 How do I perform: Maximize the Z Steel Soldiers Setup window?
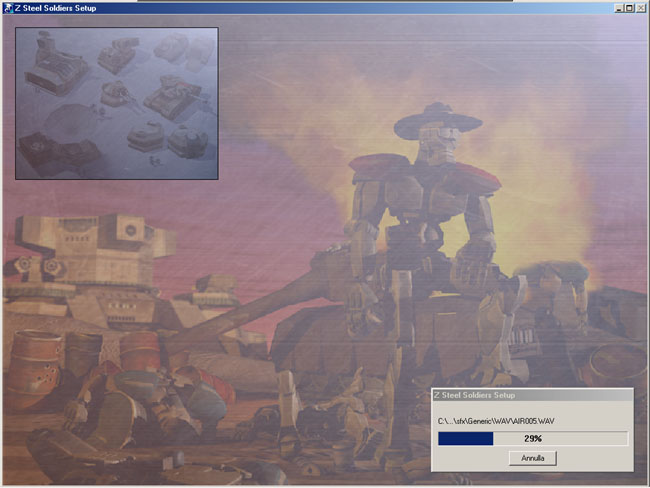[x=629, y=8]
